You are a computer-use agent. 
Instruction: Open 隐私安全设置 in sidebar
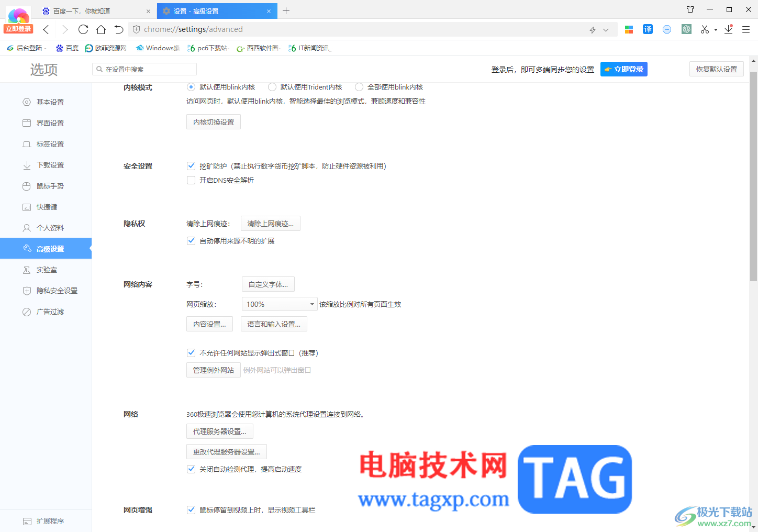pos(46,291)
